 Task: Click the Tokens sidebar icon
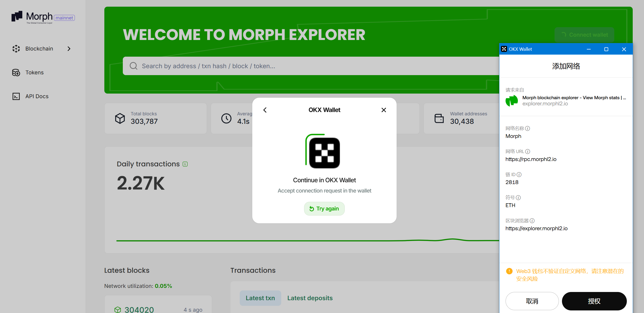tap(15, 72)
